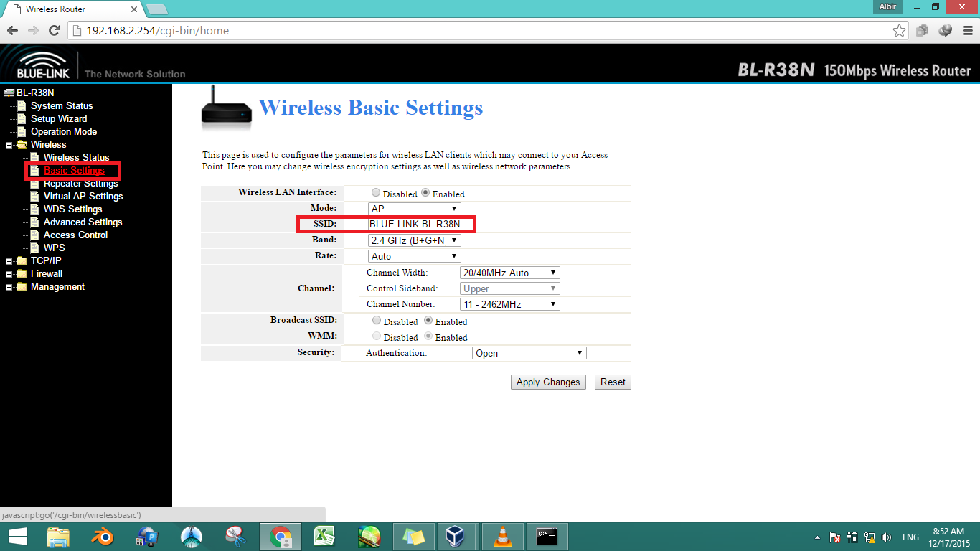Disable WMM
Viewport: 980px width, 551px height.
376,336
